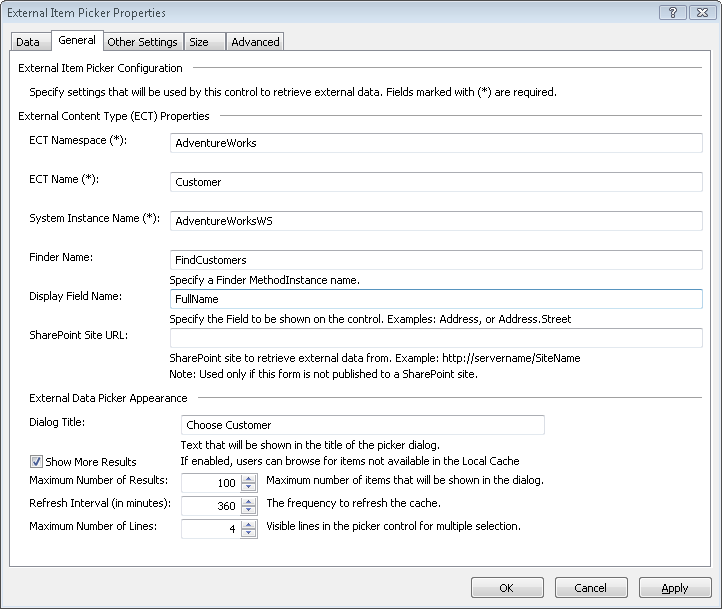The image size is (722, 609).
Task: Increase Refresh Interval with up arrow
Action: point(249,502)
